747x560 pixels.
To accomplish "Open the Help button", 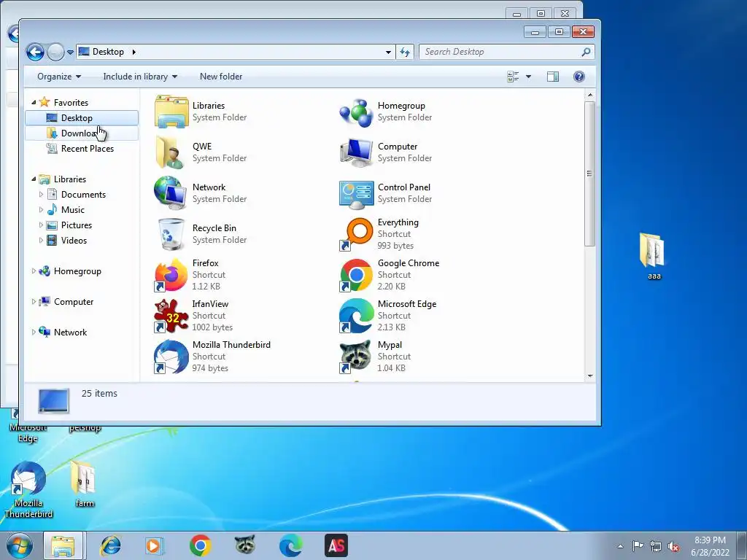I will pyautogui.click(x=578, y=77).
